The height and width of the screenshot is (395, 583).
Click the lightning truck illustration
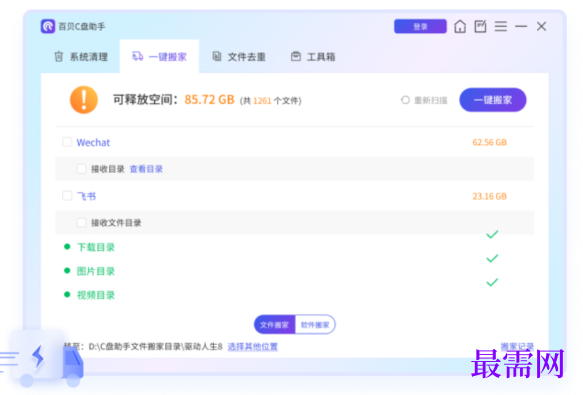click(42, 359)
